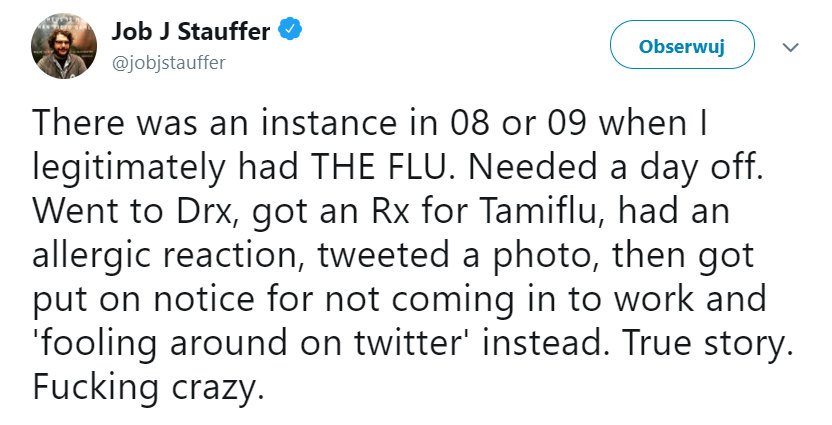Click the blue verified badge icon
Image resolution: width=832 pixels, height=425 pixels.
point(289,30)
